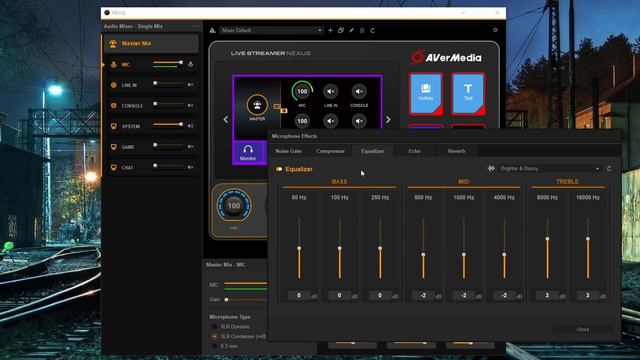This screenshot has height=360, width=640.
Task: Switch to the Compressor tab
Action: [x=330, y=151]
